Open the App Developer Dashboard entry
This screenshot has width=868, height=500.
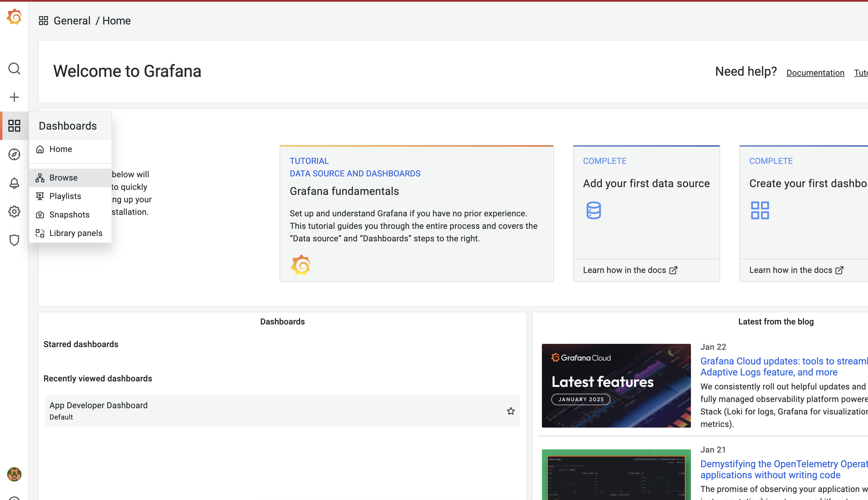(282, 411)
